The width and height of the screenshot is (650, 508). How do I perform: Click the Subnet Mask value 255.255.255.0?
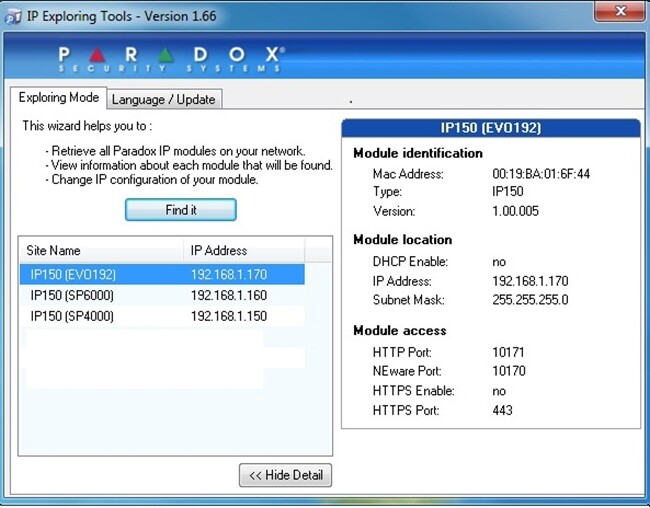coord(530,300)
